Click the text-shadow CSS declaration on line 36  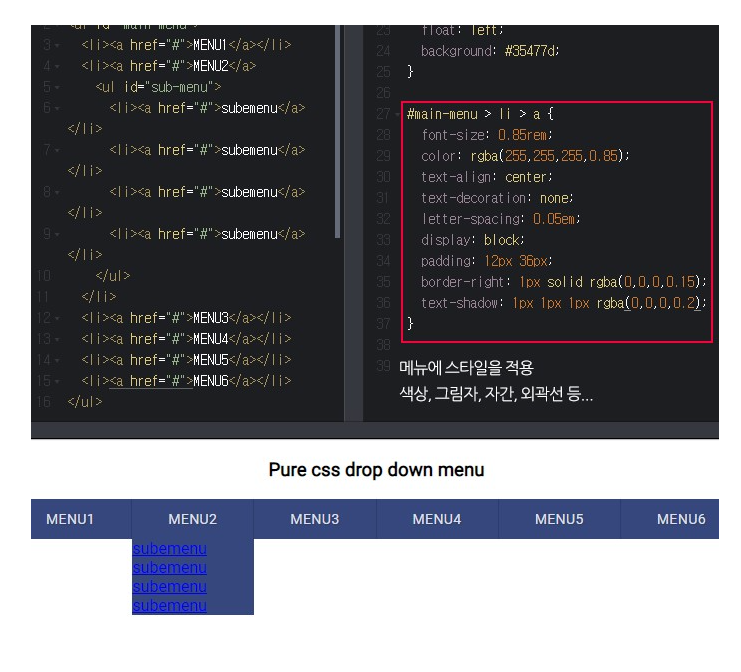(564, 302)
